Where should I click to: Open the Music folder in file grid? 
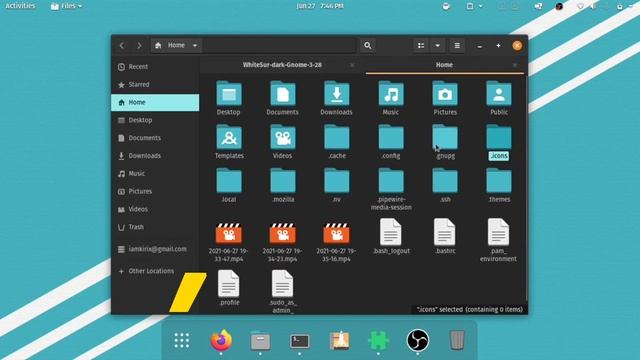tap(391, 93)
